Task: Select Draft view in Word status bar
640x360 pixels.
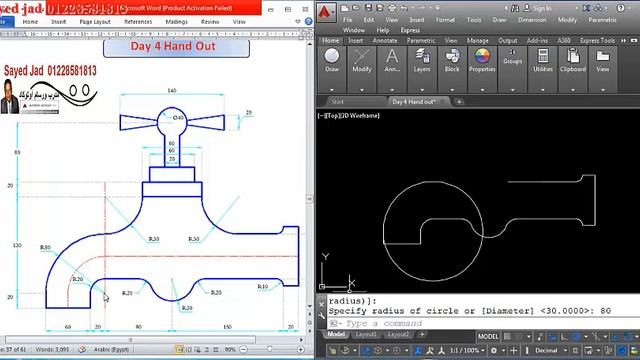Action: click(x=216, y=349)
